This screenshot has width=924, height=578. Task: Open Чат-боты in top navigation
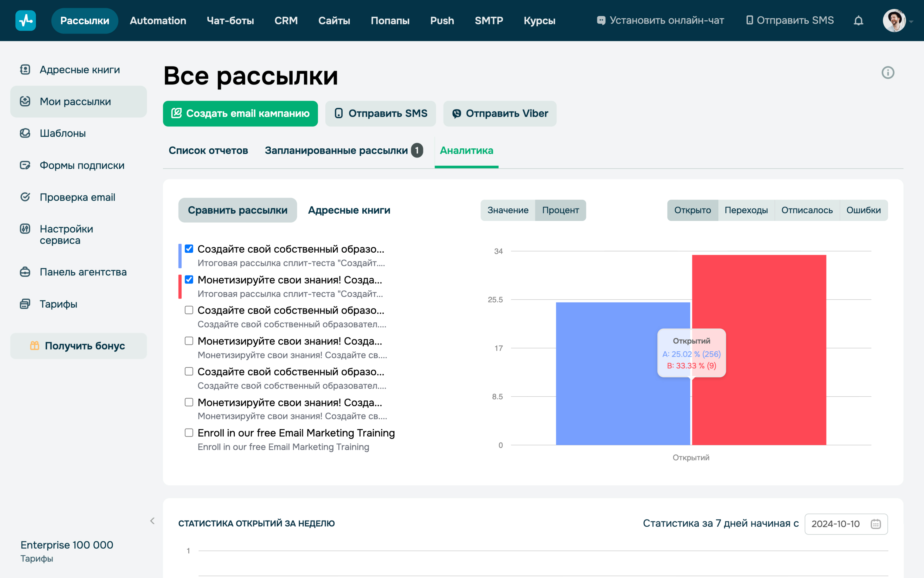(230, 21)
